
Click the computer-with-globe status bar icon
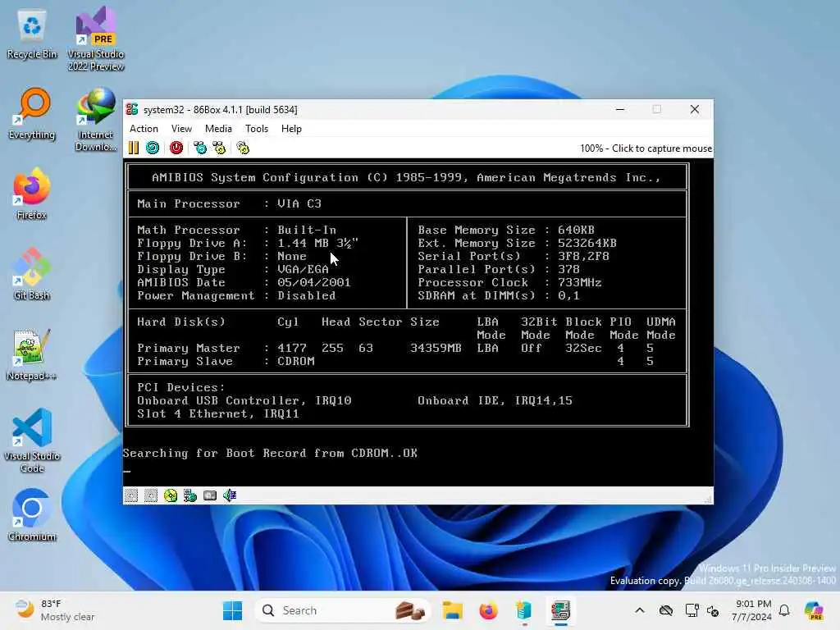coord(190,495)
